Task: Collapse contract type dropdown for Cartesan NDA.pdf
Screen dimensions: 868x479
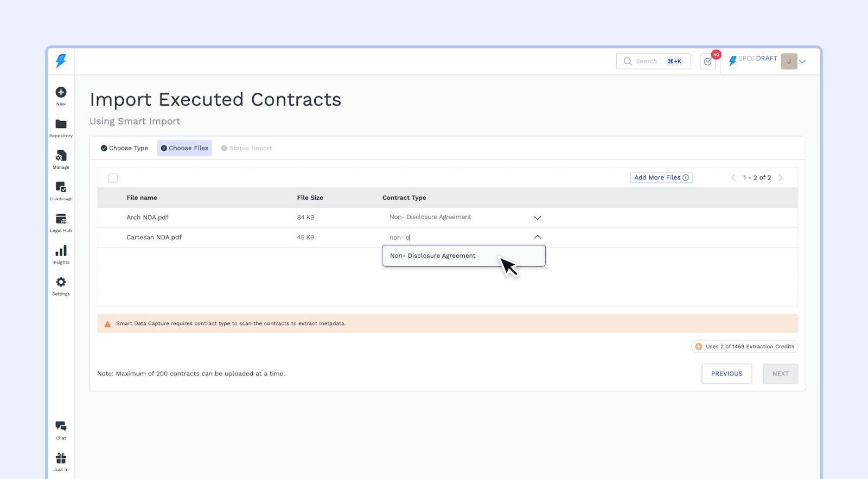Action: coord(537,237)
